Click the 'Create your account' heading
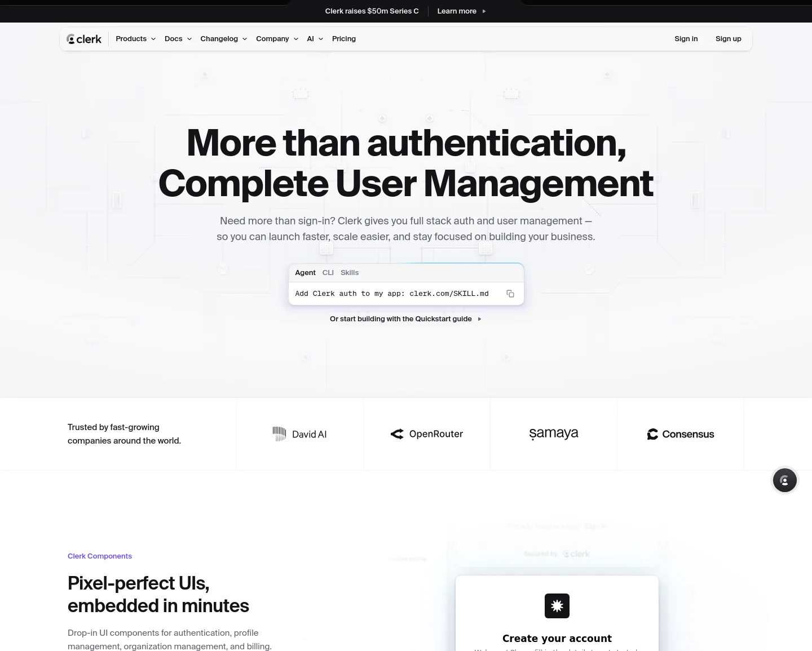The width and height of the screenshot is (812, 651). click(557, 639)
